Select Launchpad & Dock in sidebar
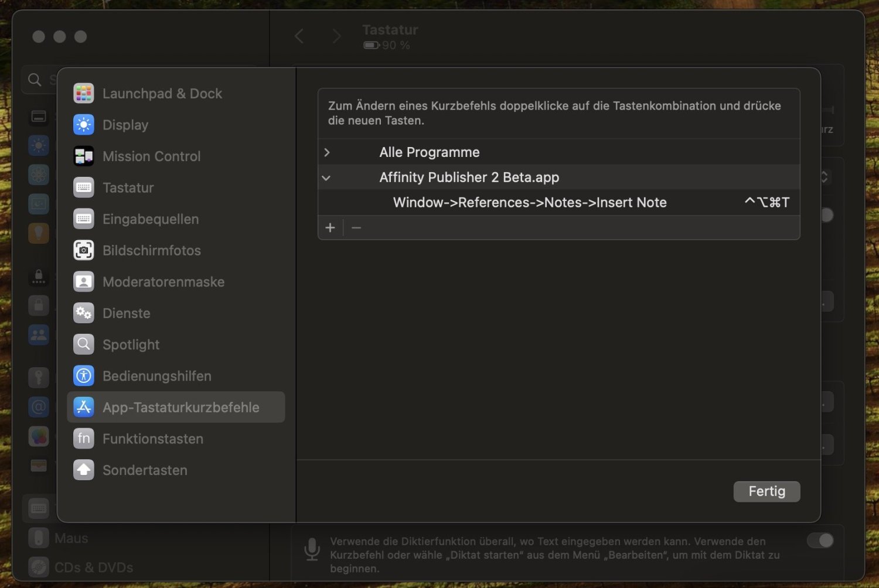The height and width of the screenshot is (588, 879). pos(162,93)
